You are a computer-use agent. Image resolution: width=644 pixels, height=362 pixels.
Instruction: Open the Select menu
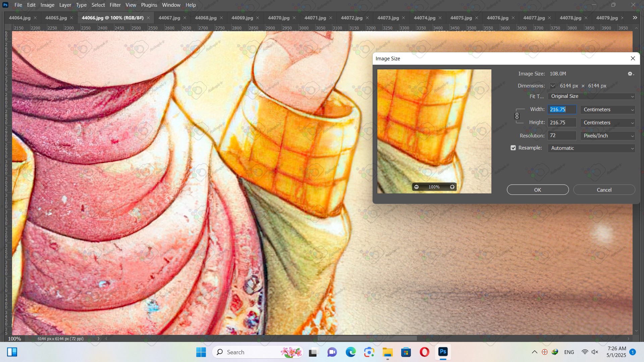point(98,5)
